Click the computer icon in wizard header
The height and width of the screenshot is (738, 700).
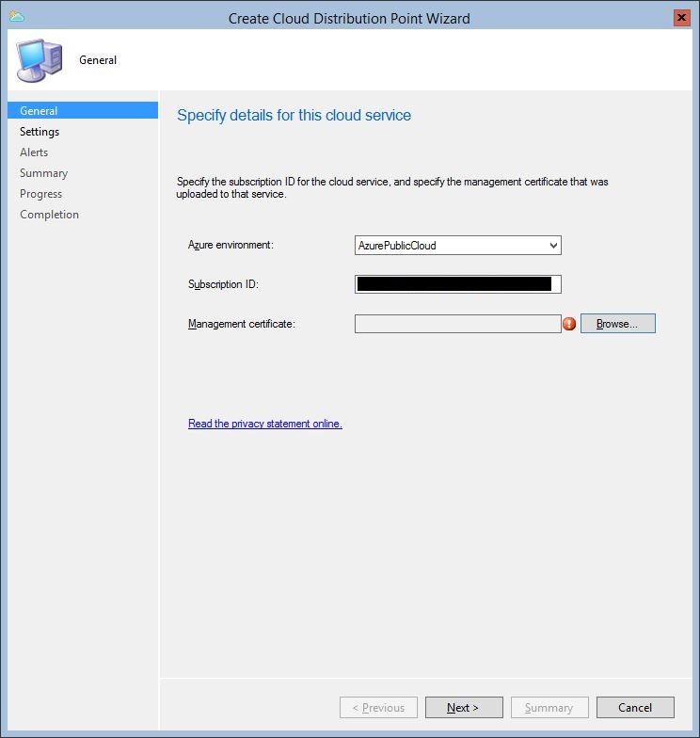click(x=40, y=60)
